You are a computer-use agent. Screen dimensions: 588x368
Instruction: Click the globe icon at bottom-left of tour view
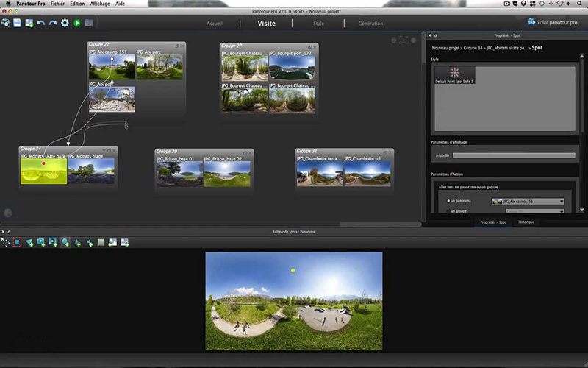pos(8,213)
